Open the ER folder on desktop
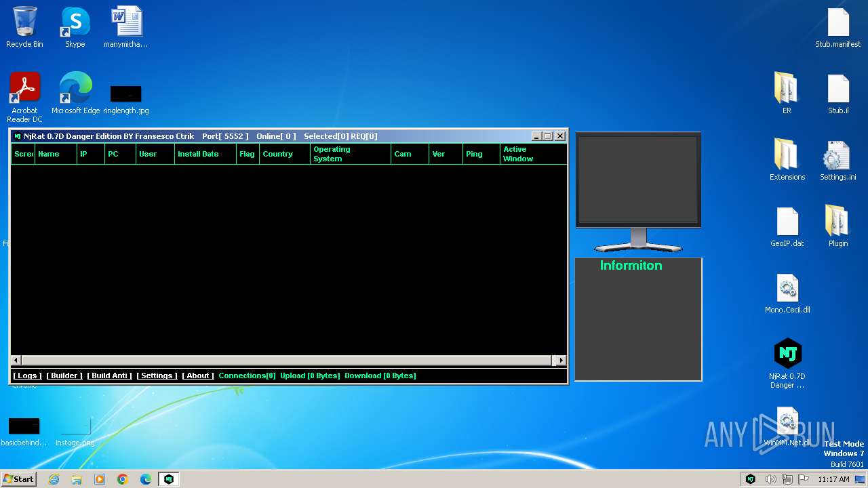The image size is (868, 488). point(787,94)
